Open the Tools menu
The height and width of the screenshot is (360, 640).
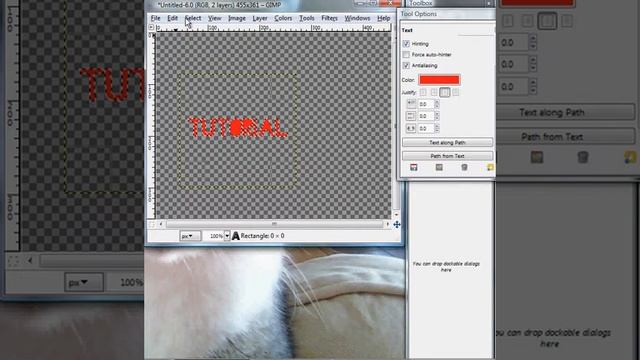pyautogui.click(x=307, y=18)
